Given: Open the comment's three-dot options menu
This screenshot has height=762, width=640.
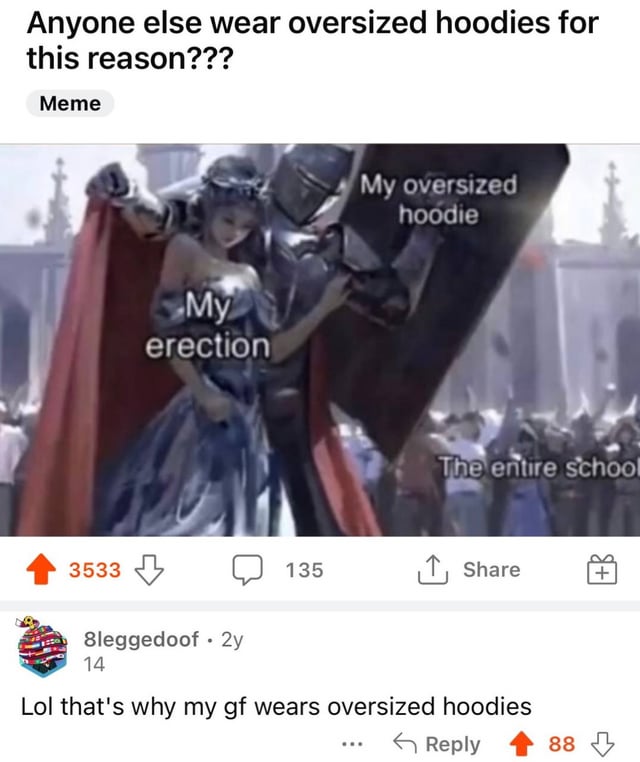Looking at the screenshot, I should tap(352, 744).
